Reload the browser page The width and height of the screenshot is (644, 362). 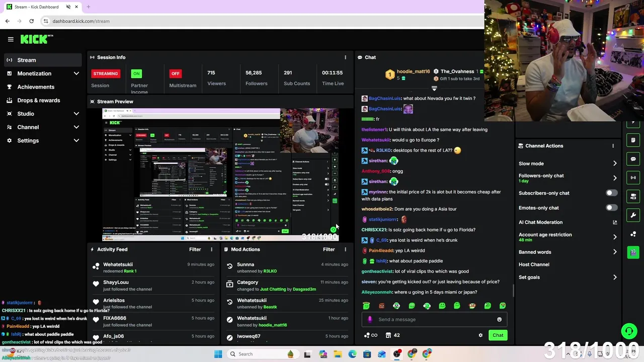[31, 21]
